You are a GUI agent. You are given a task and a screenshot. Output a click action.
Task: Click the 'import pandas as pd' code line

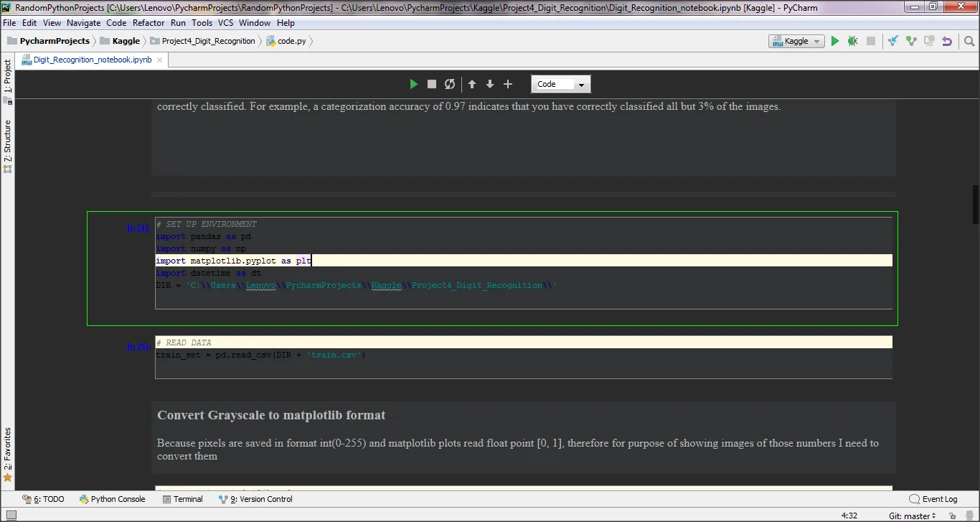coord(204,236)
